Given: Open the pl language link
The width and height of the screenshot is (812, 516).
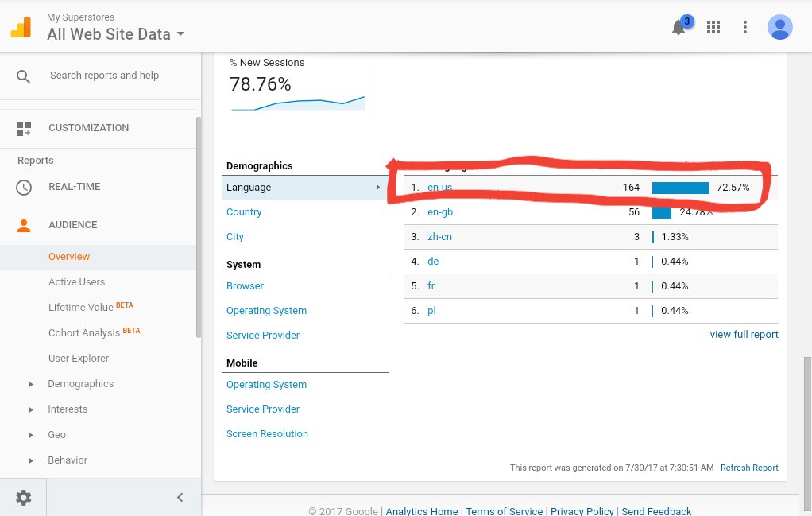Looking at the screenshot, I should coord(431,311).
